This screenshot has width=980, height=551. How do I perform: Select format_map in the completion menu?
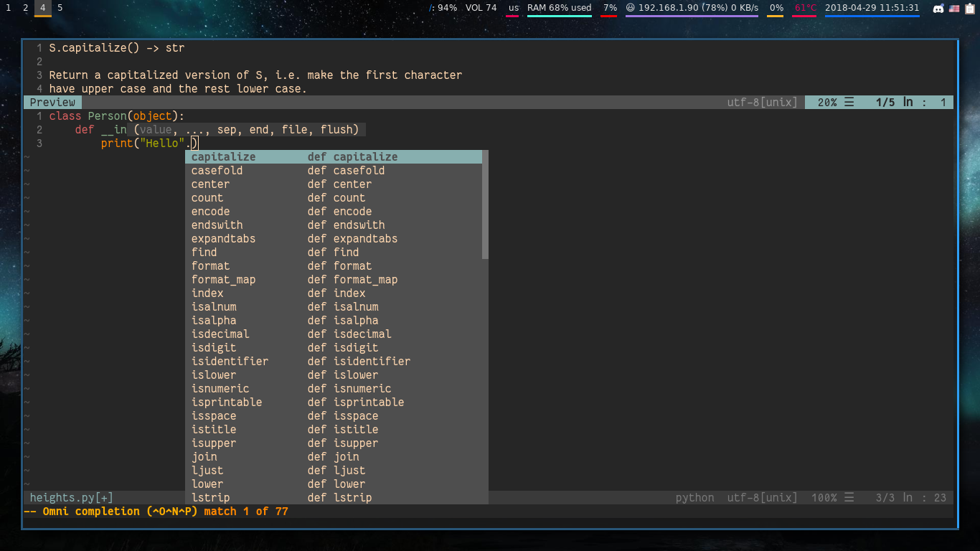point(223,280)
